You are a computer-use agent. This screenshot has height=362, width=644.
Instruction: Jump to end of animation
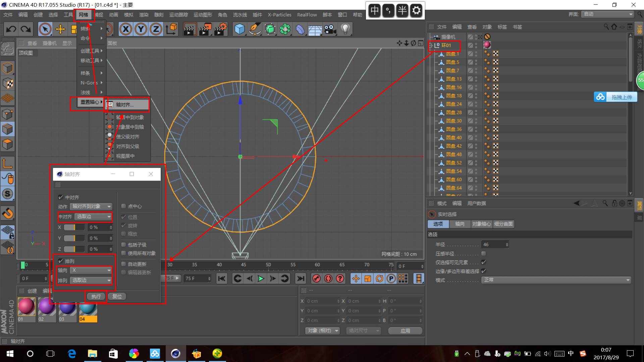click(301, 279)
